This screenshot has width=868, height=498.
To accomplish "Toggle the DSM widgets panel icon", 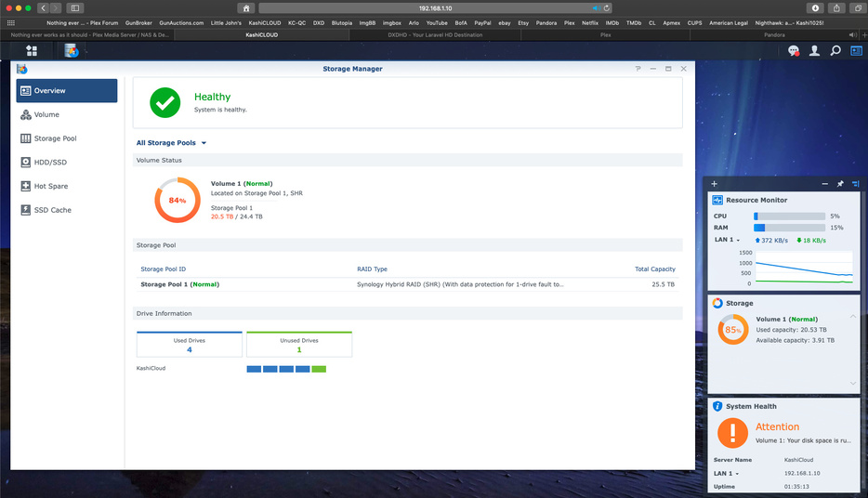I will point(856,51).
